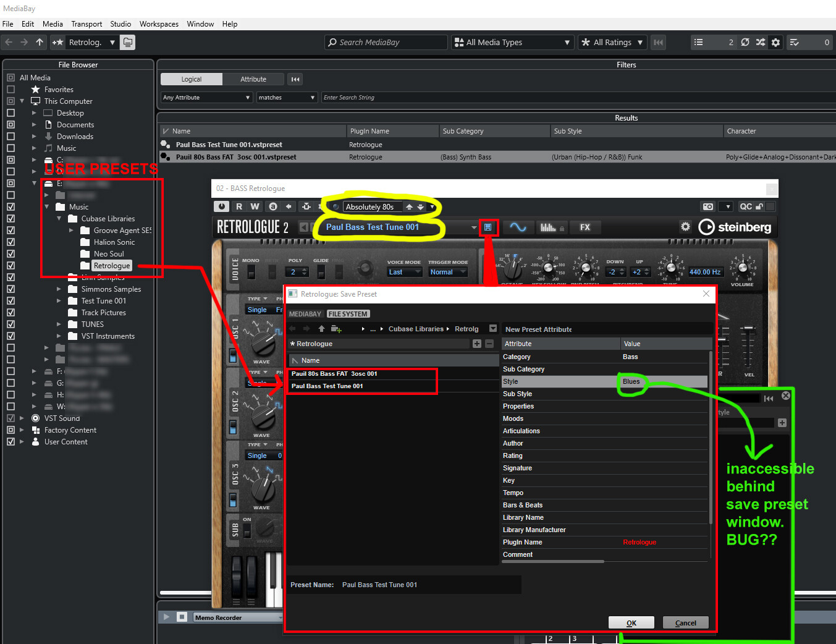The width and height of the screenshot is (836, 644).
Task: Create new folder in the Save Preset dialog
Action: (337, 328)
